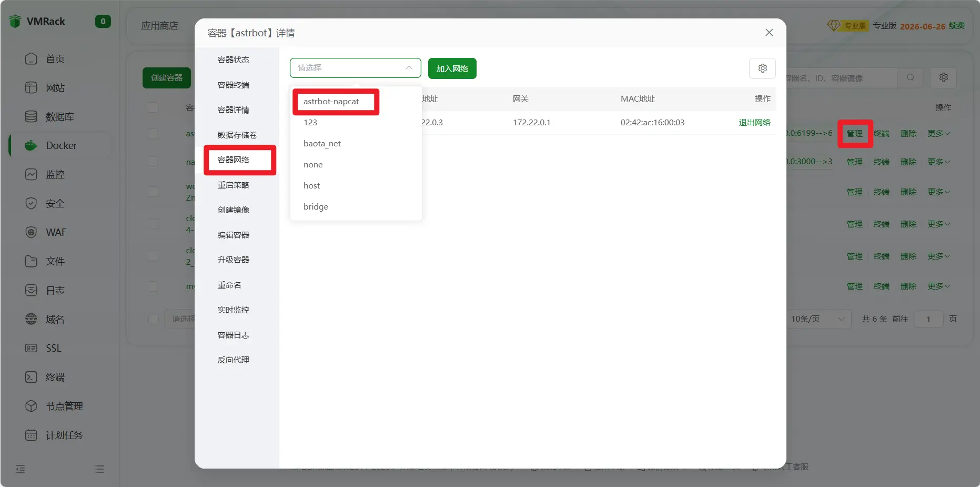
Task: Open the terminal icon in sidebar
Action: pos(31,377)
